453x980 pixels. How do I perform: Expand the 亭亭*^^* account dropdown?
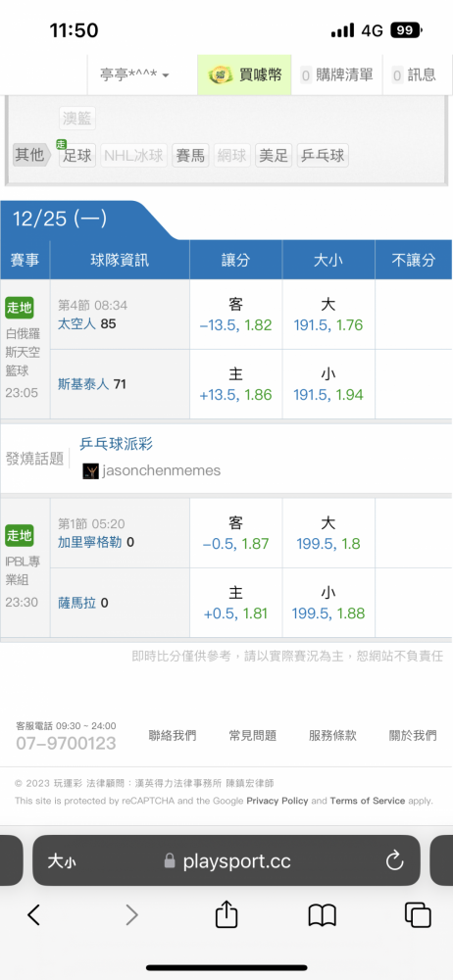[x=134, y=75]
